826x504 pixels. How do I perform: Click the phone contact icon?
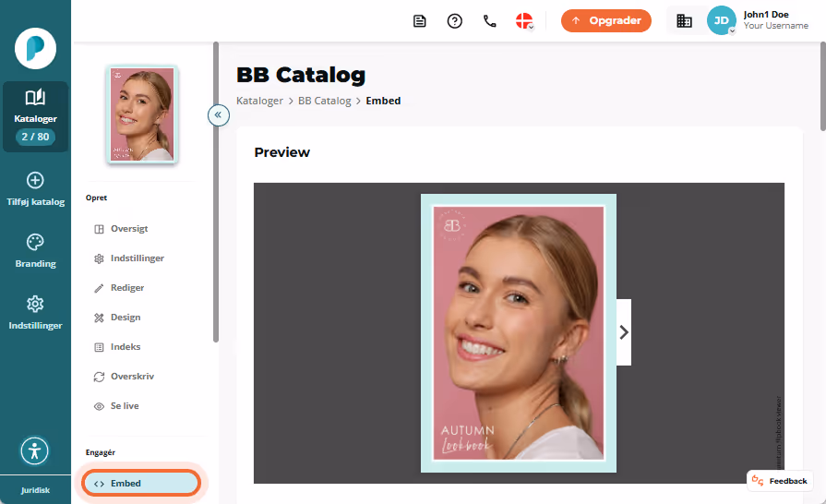490,21
